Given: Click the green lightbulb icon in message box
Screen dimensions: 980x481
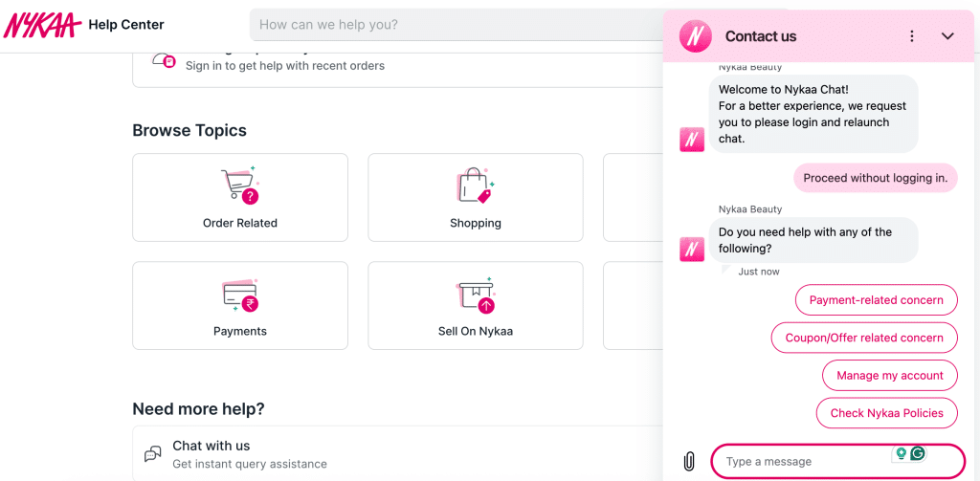Looking at the screenshot, I should [x=901, y=453].
